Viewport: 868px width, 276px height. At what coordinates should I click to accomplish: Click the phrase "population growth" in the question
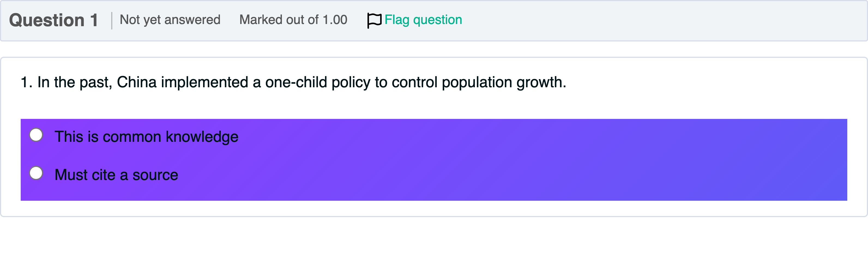[x=504, y=82]
